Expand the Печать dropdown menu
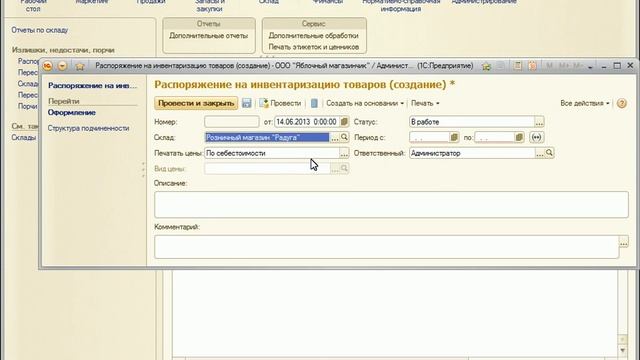The height and width of the screenshot is (360, 640). 425,103
